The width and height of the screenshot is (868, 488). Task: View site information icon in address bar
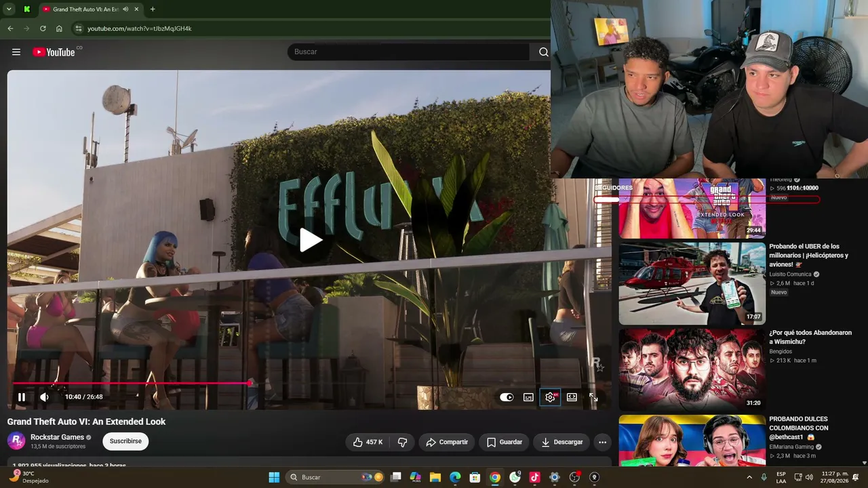pyautogui.click(x=79, y=28)
